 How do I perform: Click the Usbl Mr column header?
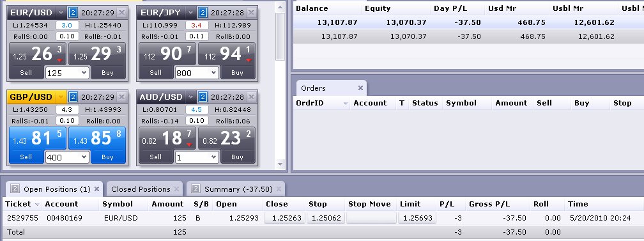[569, 8]
